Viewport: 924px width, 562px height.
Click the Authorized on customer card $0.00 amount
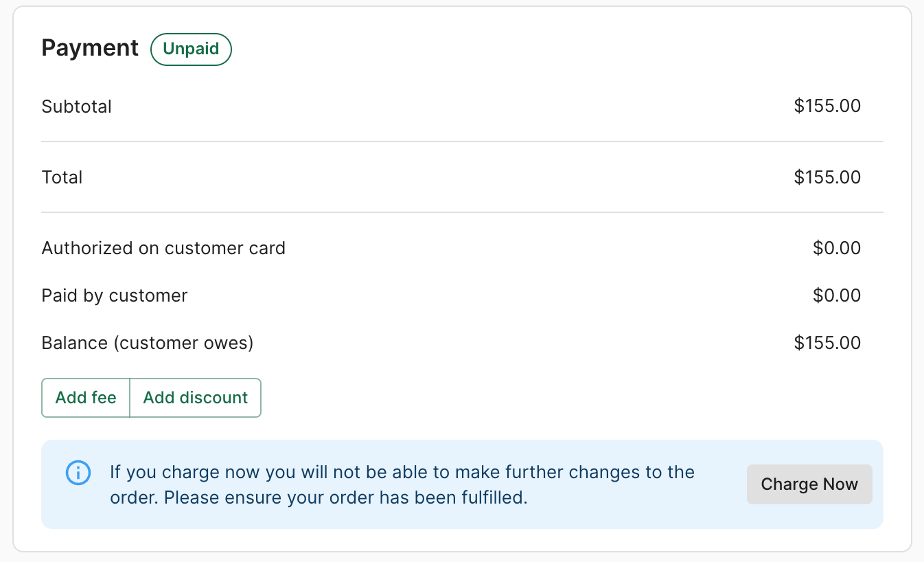click(837, 247)
